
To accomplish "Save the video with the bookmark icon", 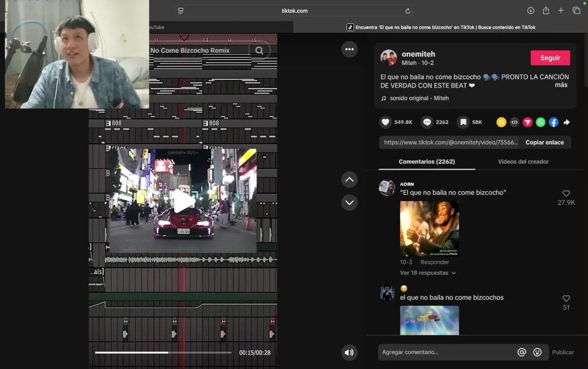I will coord(463,122).
